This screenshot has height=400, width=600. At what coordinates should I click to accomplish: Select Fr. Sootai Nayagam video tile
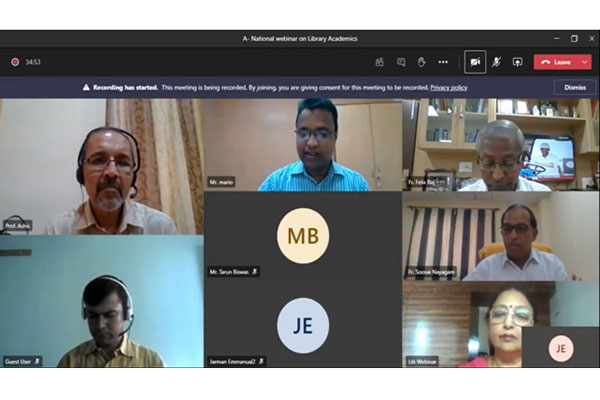501,236
